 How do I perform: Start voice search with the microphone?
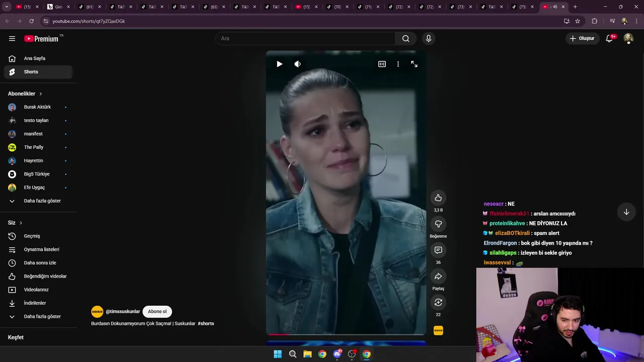429,38
